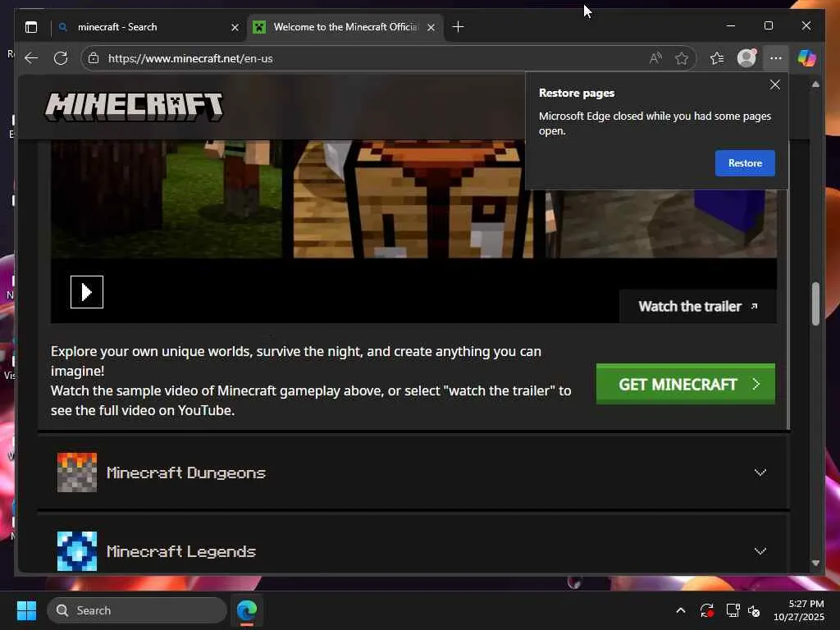Screen dimensions: 840x630
Task: Close the Welcome to Minecraft tab
Action: (x=431, y=27)
